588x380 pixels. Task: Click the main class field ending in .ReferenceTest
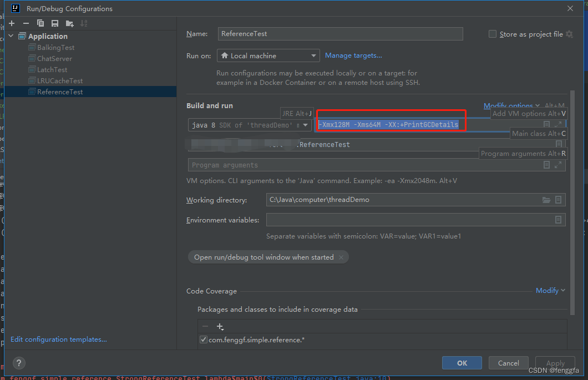[x=376, y=144]
